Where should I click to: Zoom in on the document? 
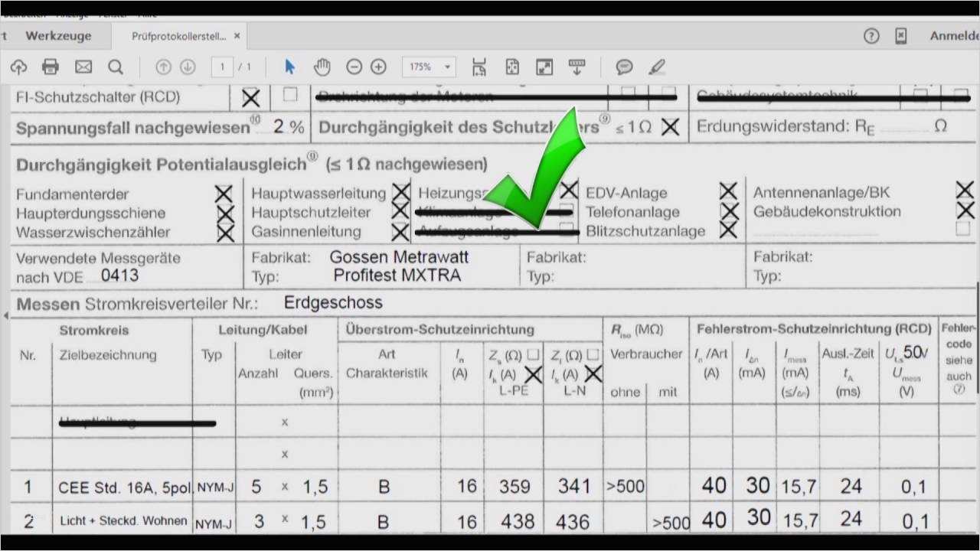378,67
